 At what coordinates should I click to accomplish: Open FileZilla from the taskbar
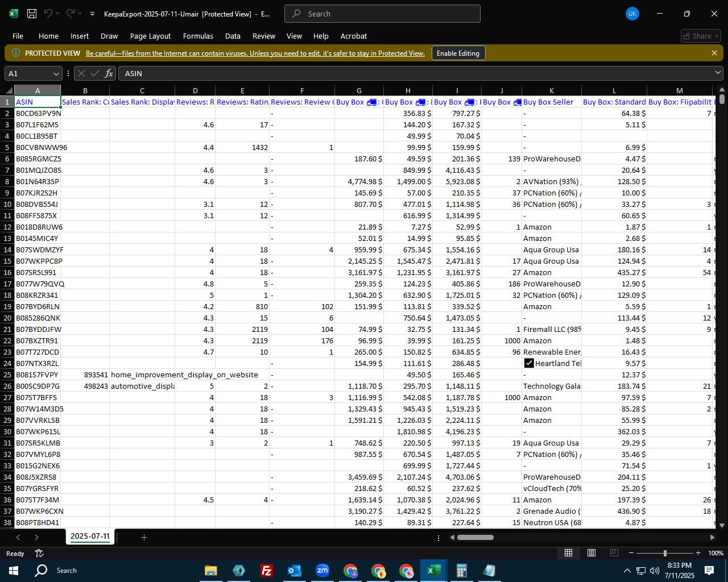pos(266,570)
